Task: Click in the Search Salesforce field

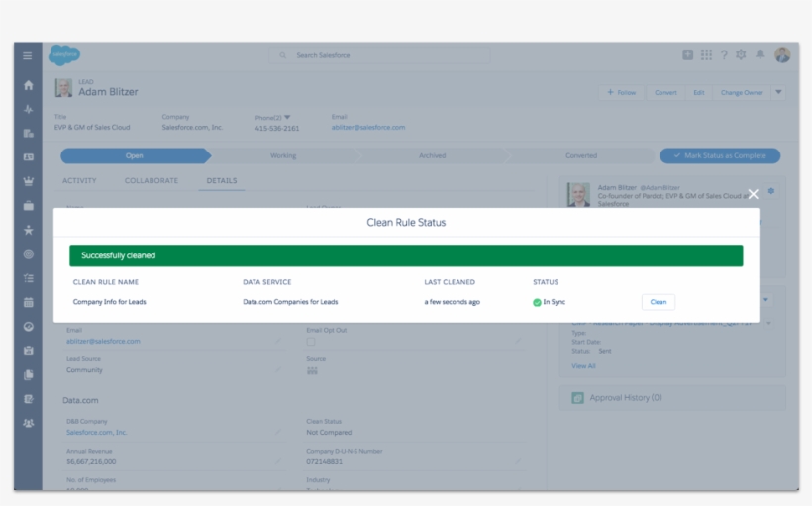Action: [x=379, y=55]
